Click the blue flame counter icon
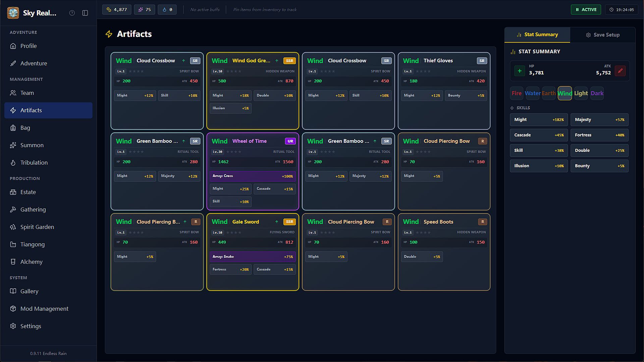 pos(165,9)
